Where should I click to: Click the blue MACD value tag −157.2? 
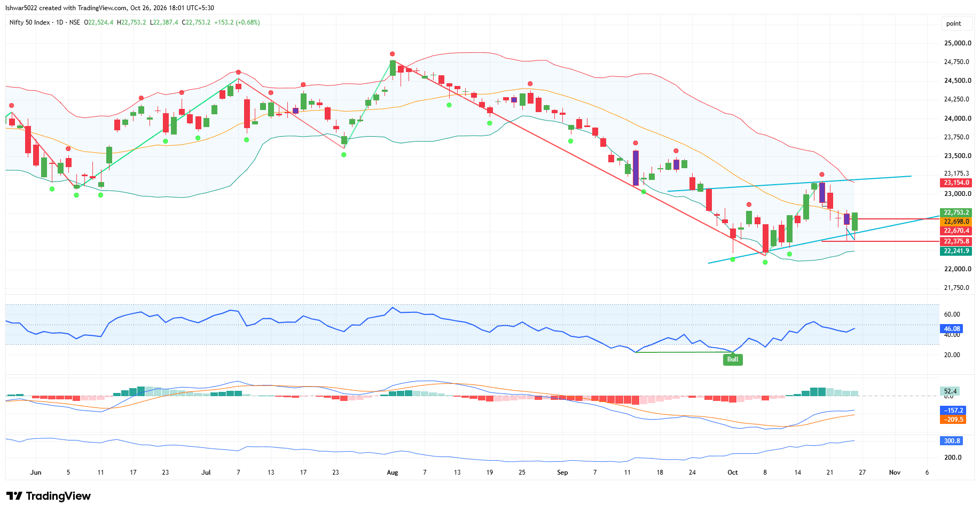point(953,411)
